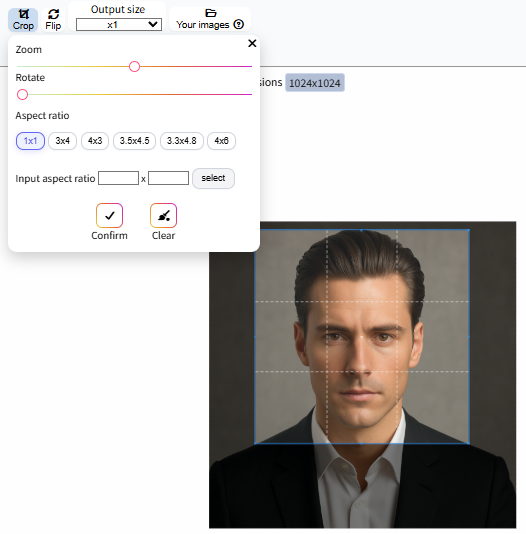This screenshot has width=526, height=534.
Task: Close the crop settings popup
Action: click(x=252, y=43)
